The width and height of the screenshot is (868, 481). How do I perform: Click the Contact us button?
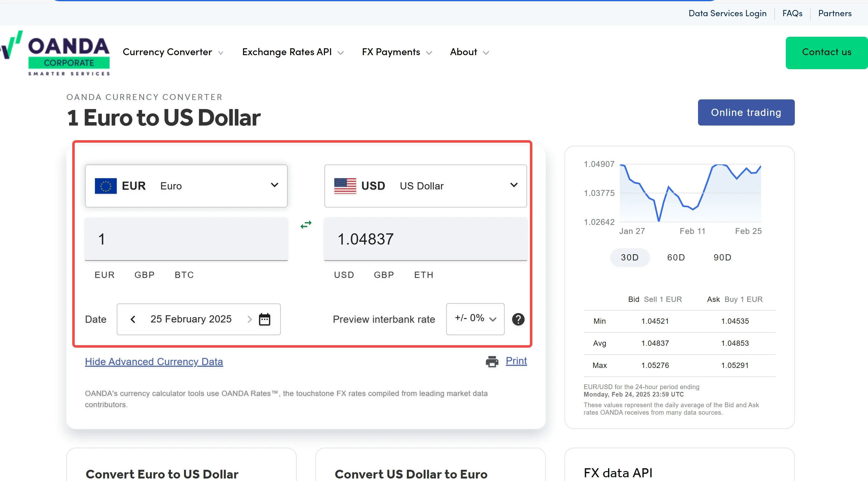tap(827, 53)
